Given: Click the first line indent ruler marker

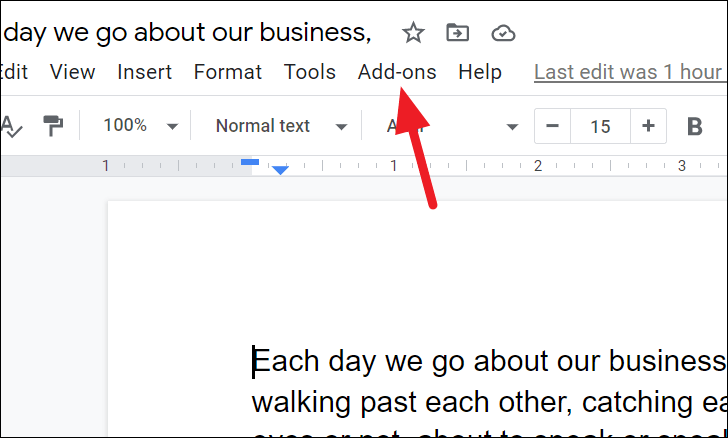Looking at the screenshot, I should pos(250,162).
